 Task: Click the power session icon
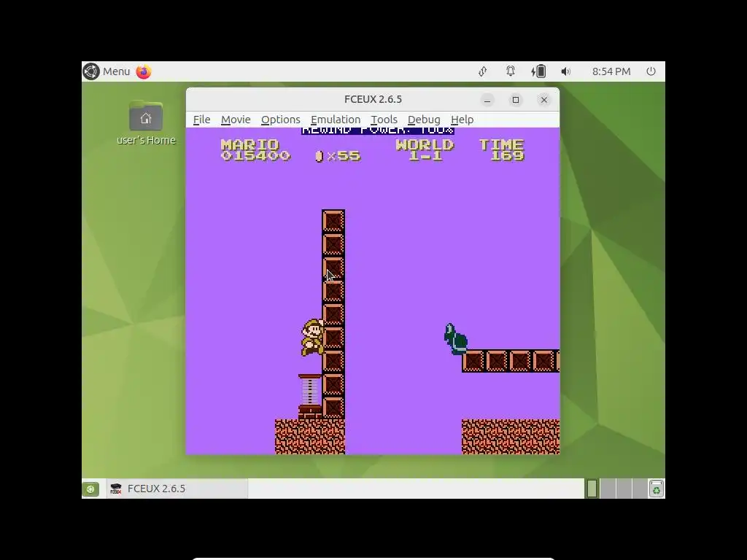(651, 71)
